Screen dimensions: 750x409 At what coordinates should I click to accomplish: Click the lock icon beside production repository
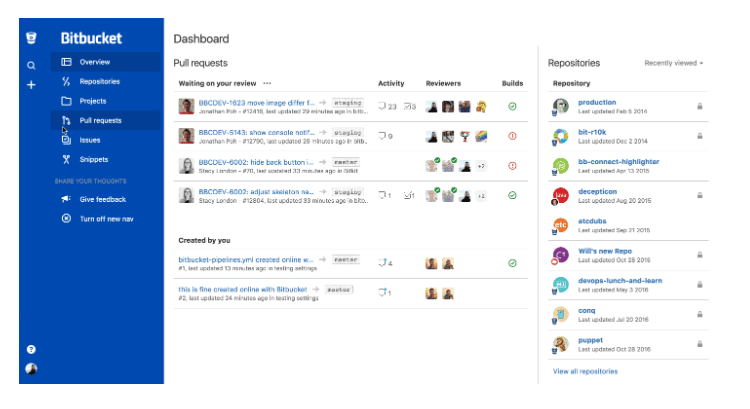click(699, 106)
